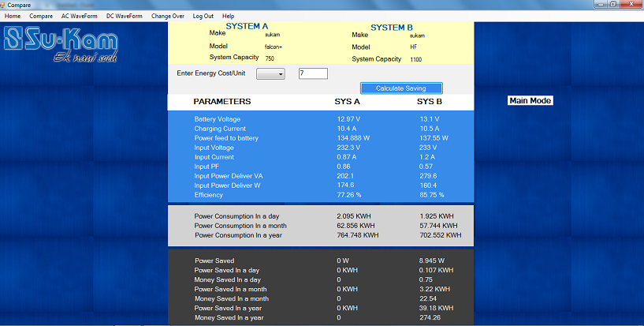Click the Efficiency row label
Viewport: 644px width, 326px height.
coord(208,195)
